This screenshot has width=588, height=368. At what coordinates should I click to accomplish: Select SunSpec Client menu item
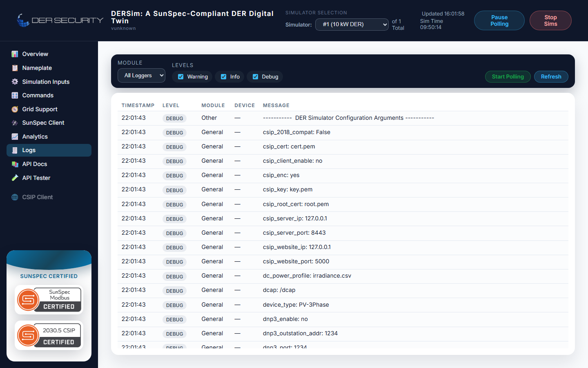tap(49, 123)
